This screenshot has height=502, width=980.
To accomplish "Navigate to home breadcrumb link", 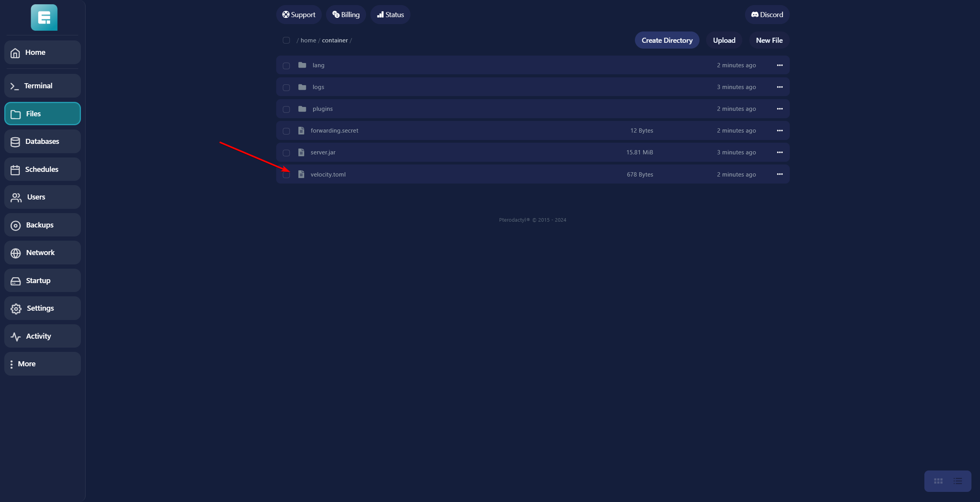I will [308, 40].
